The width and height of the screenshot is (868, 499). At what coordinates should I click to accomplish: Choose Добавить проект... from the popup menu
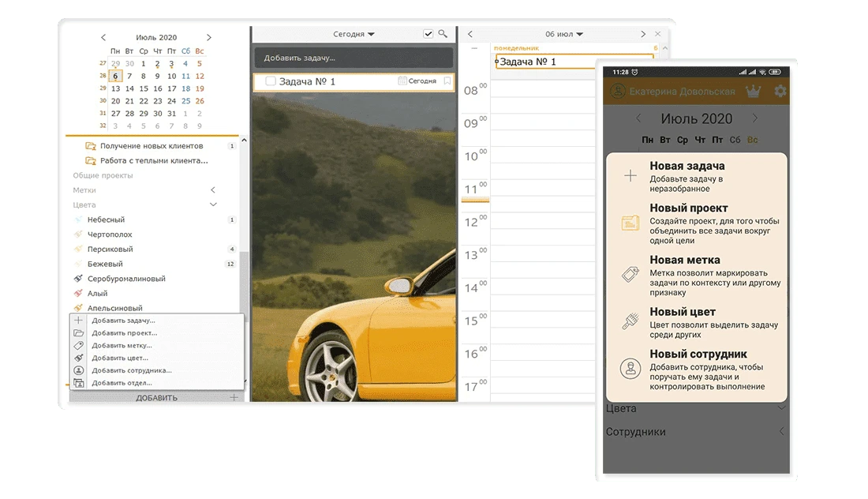coord(124,333)
